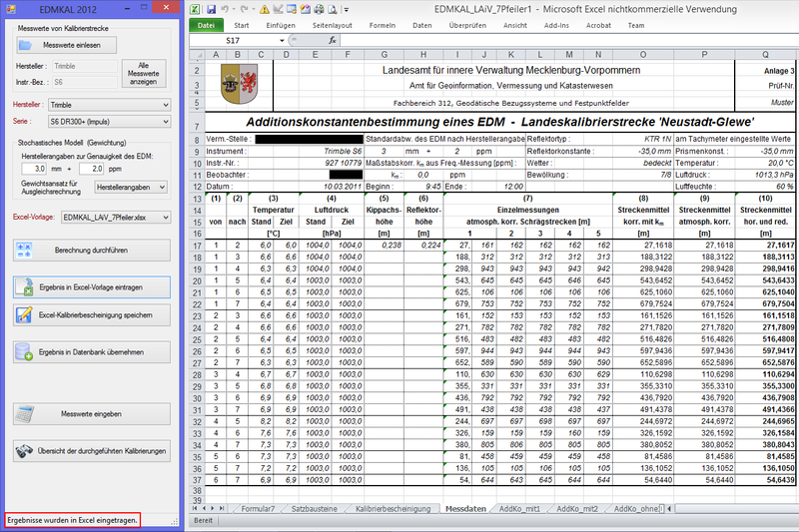
Task: Click cell showing 'Trimble S6' in Excel
Action: click(343, 151)
